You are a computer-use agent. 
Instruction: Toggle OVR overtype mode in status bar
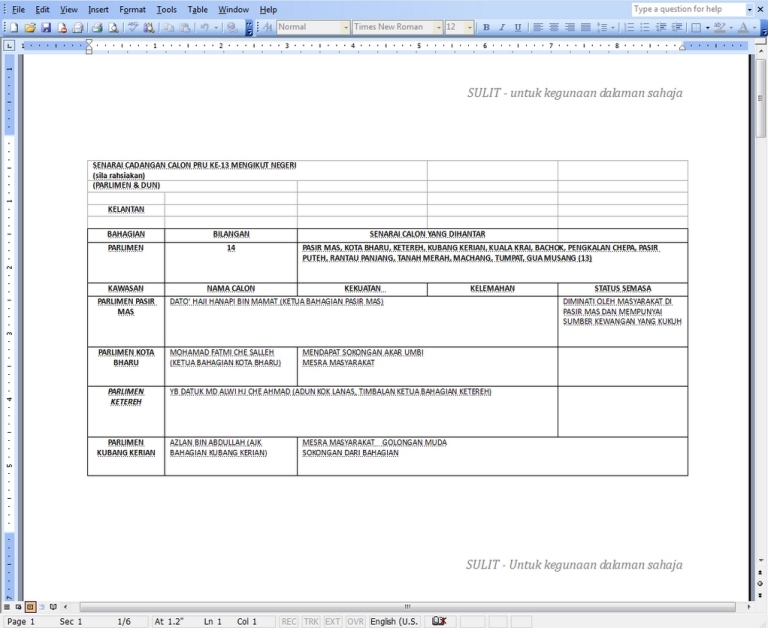pyautogui.click(x=355, y=621)
